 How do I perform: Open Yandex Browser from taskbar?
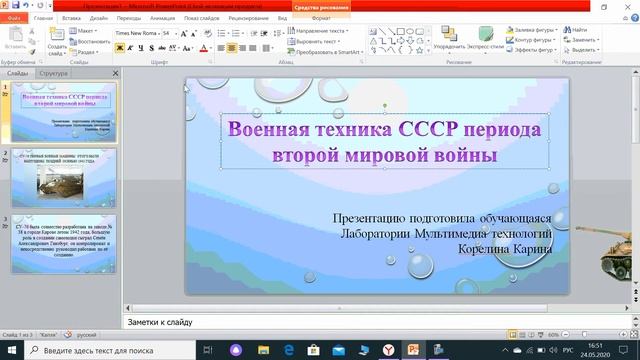(x=388, y=350)
